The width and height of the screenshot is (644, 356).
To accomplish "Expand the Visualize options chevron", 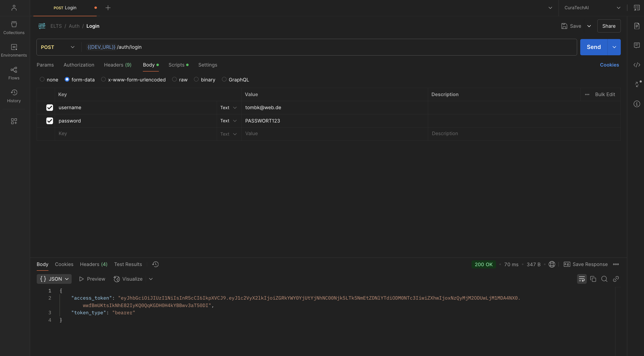I will [151, 279].
